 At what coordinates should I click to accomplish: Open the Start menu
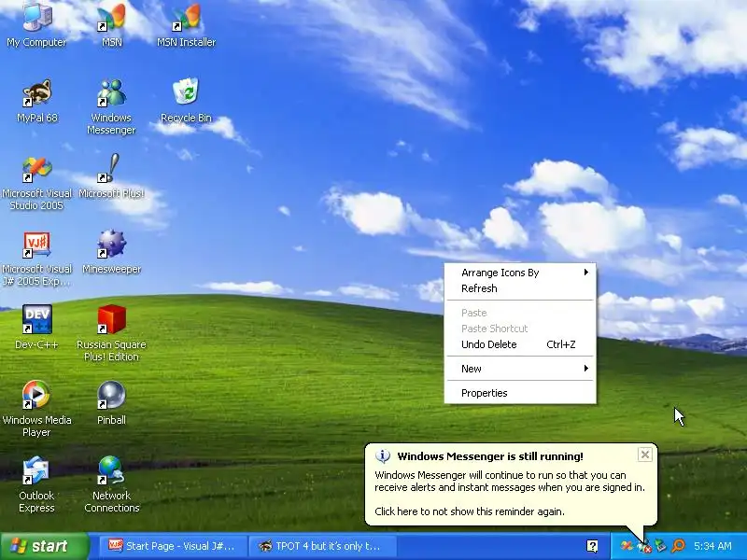pos(44,546)
